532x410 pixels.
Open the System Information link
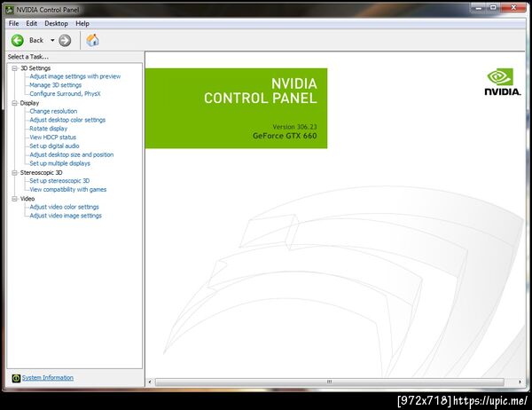48,378
